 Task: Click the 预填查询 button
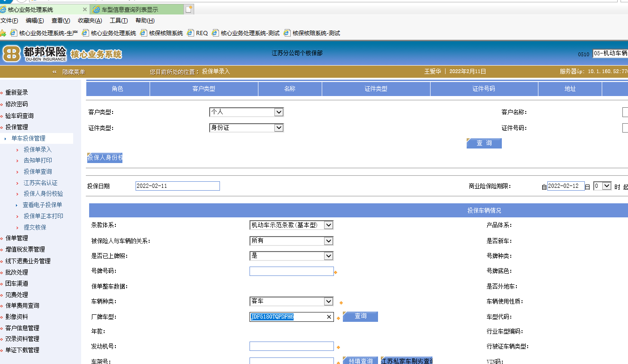[x=360, y=361]
